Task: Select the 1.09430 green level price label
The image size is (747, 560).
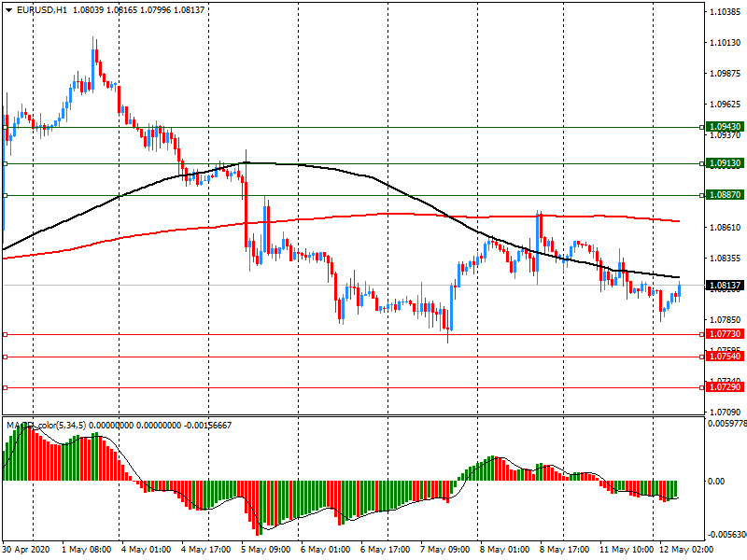Action: point(725,127)
